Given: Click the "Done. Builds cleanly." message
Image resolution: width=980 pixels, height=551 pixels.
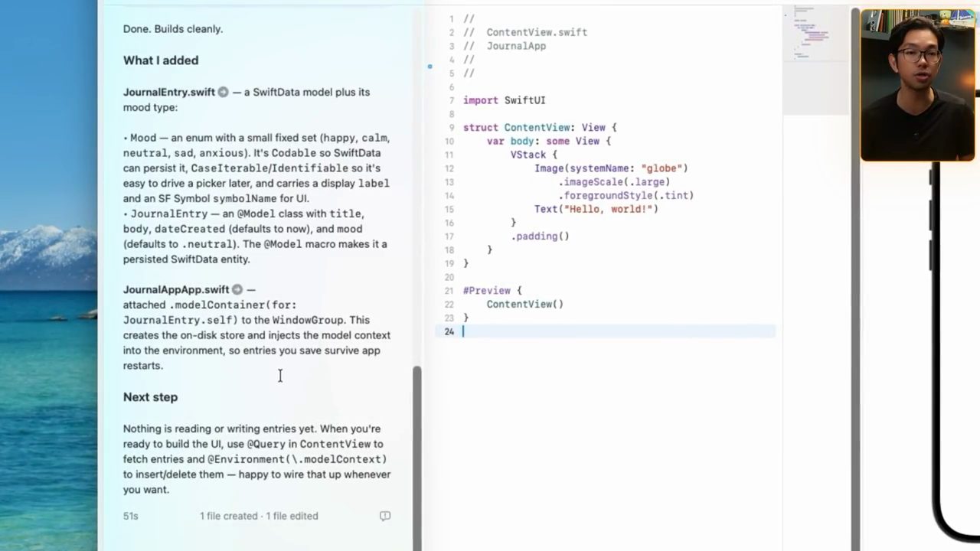Looking at the screenshot, I should 173,29.
